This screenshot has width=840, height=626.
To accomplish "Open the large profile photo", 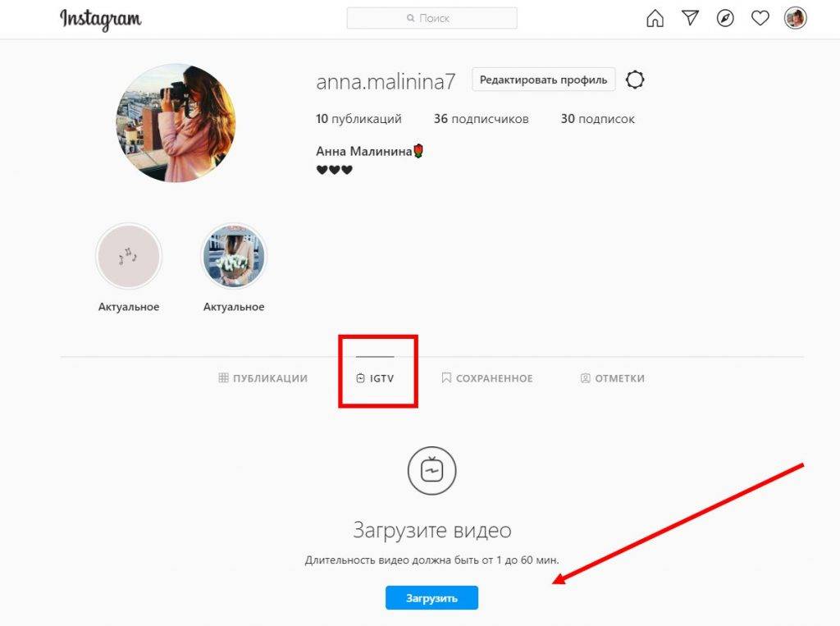I will [176, 123].
